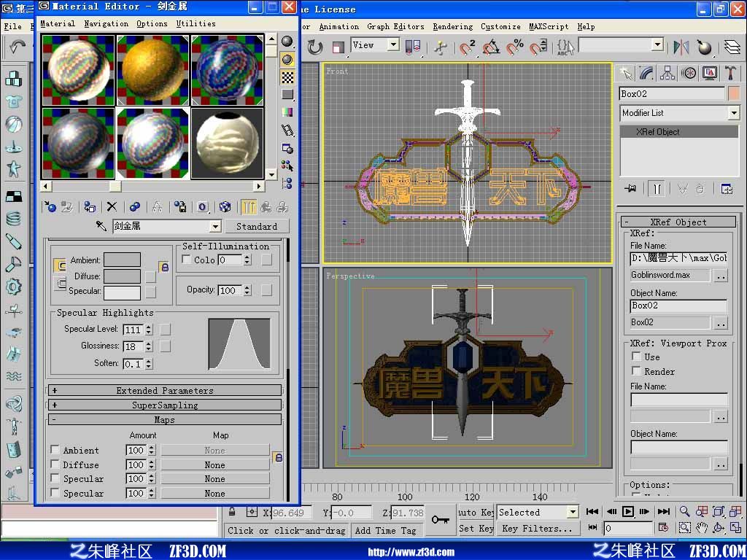Open the MAXScript menu
This screenshot has width=747, height=560.
(549, 27)
